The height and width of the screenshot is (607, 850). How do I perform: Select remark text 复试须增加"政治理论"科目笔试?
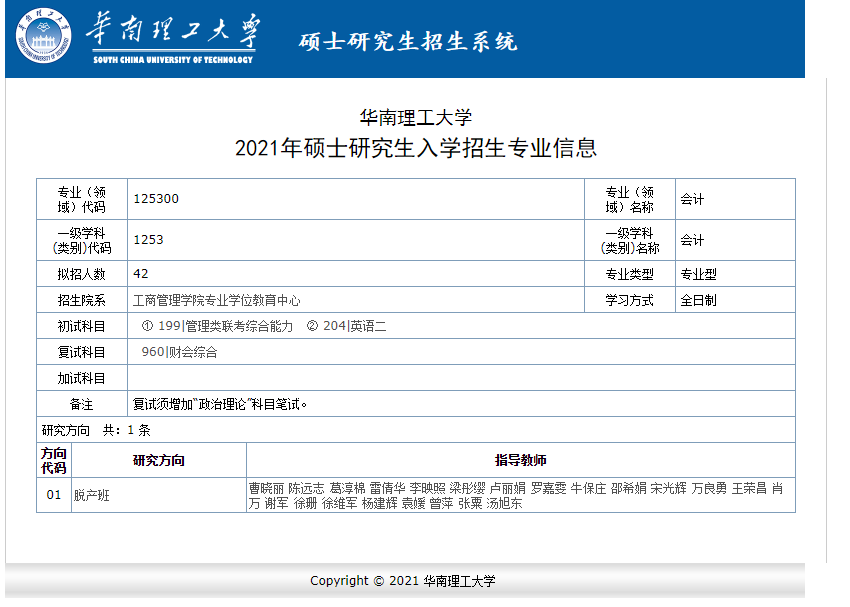pos(220,404)
